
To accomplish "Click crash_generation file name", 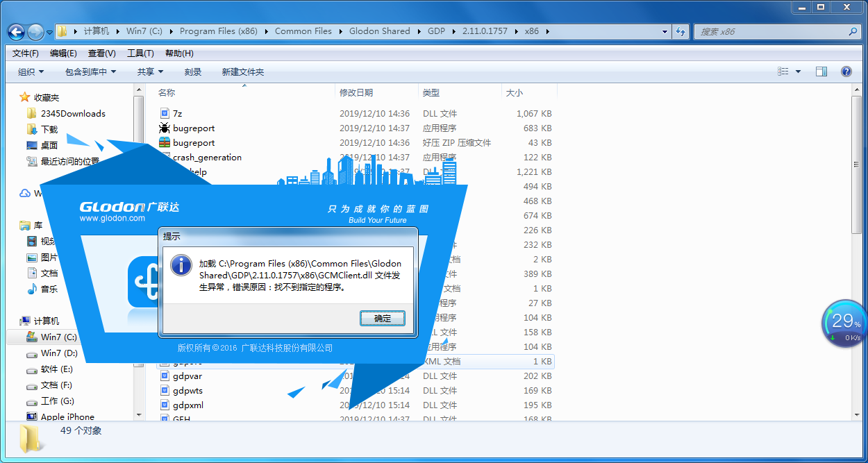I will point(207,158).
